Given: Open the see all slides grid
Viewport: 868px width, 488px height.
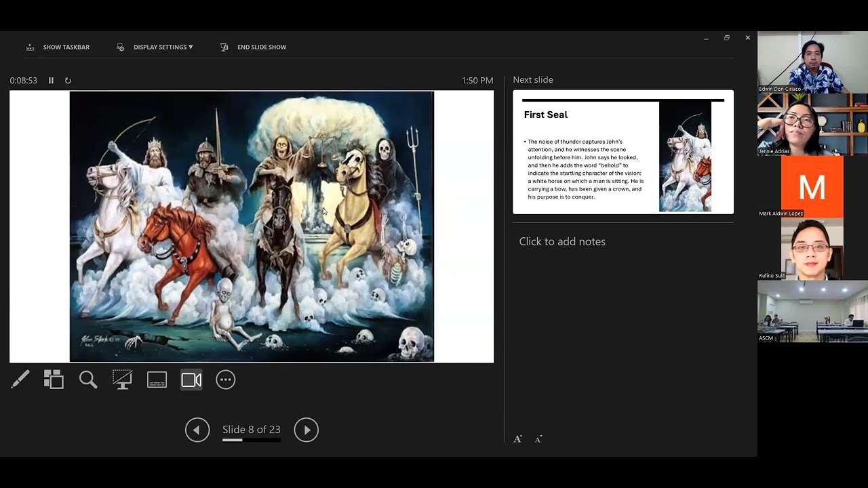Looking at the screenshot, I should [x=54, y=380].
